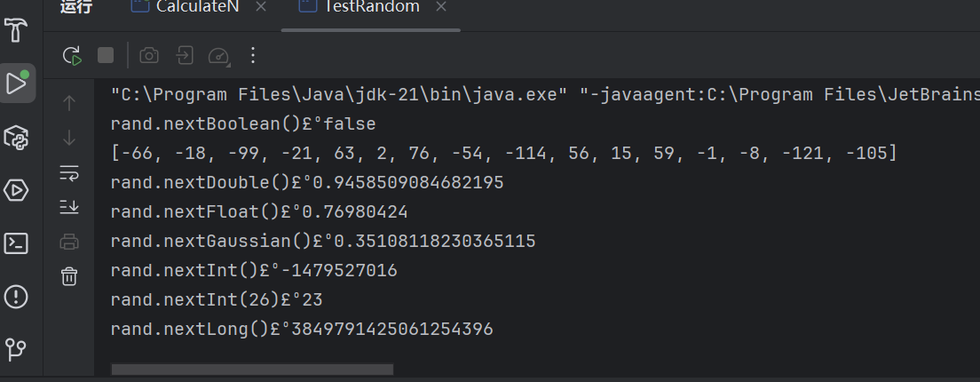Toggle soft-wrap in console output
This screenshot has width=980, height=382.
(68, 172)
